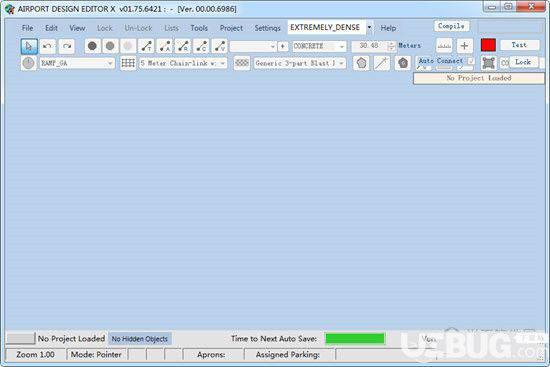This screenshot has width=550, height=367.
Task: Click the square with corner nodes icon
Action: pos(488,63)
